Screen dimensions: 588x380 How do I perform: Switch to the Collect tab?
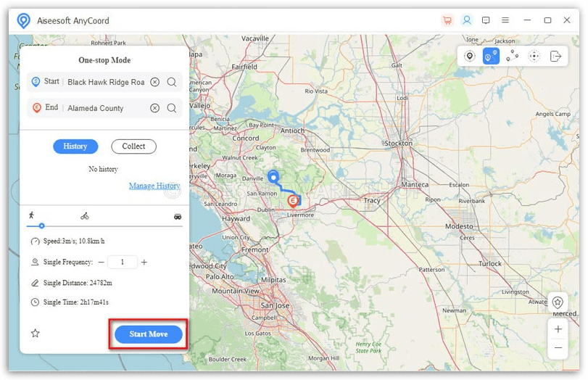[x=134, y=146]
